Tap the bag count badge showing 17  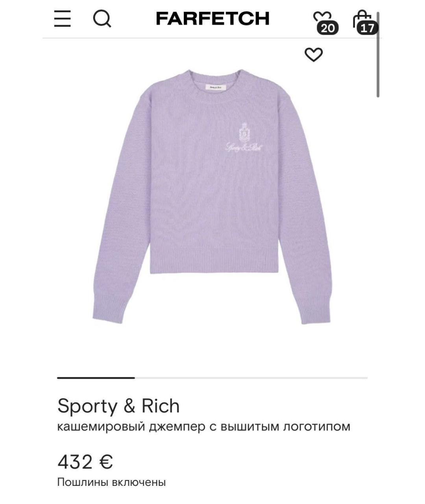click(x=368, y=28)
